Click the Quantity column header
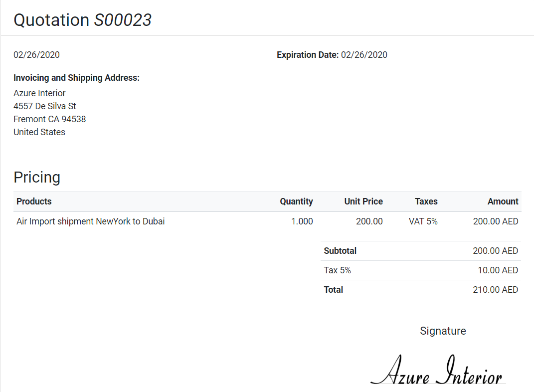This screenshot has height=392, width=534. (x=296, y=201)
